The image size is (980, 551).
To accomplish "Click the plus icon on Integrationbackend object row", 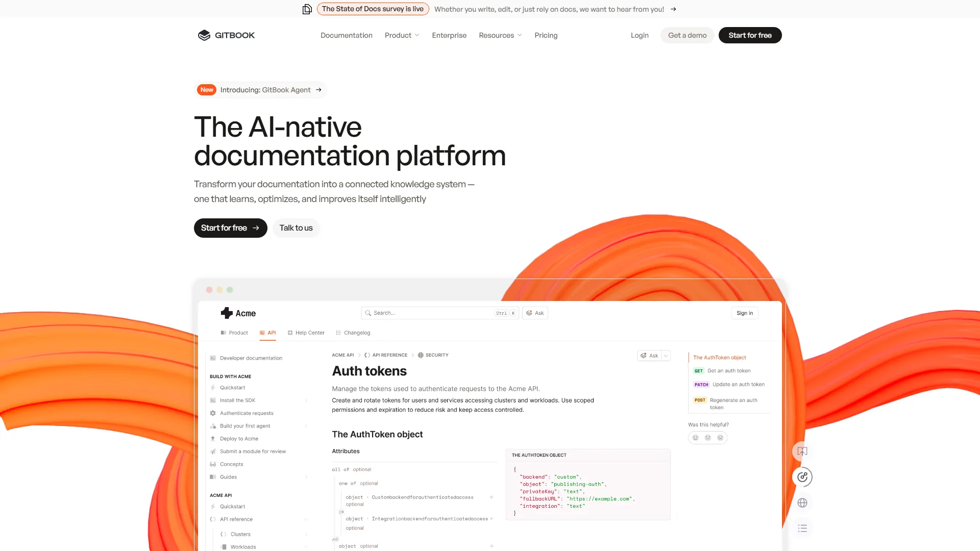I will pyautogui.click(x=492, y=519).
